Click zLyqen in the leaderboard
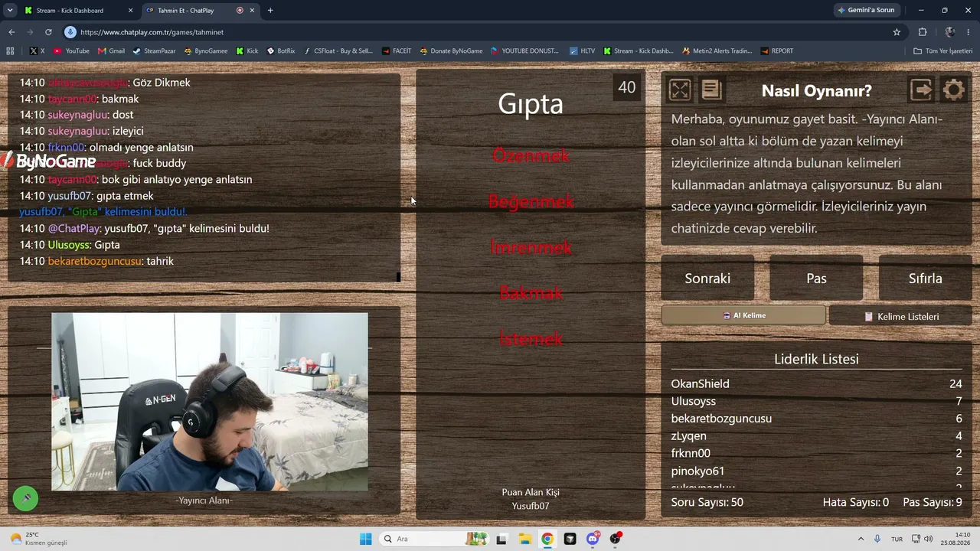 [x=688, y=436]
